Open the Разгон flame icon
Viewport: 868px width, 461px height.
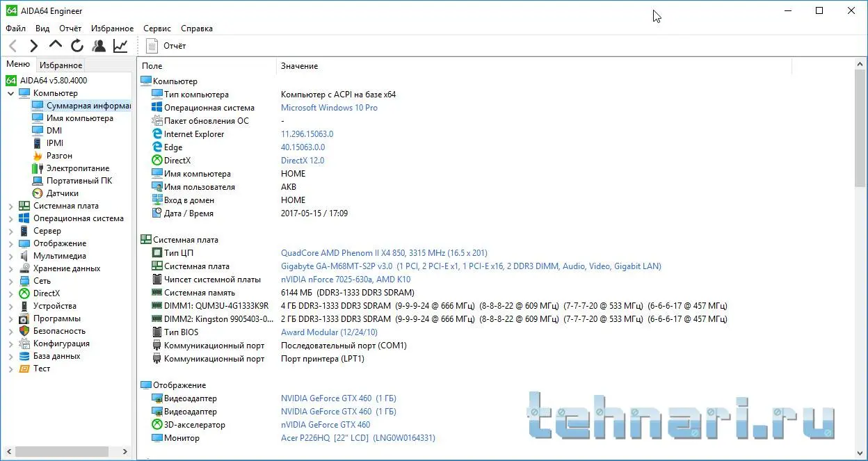tap(38, 156)
